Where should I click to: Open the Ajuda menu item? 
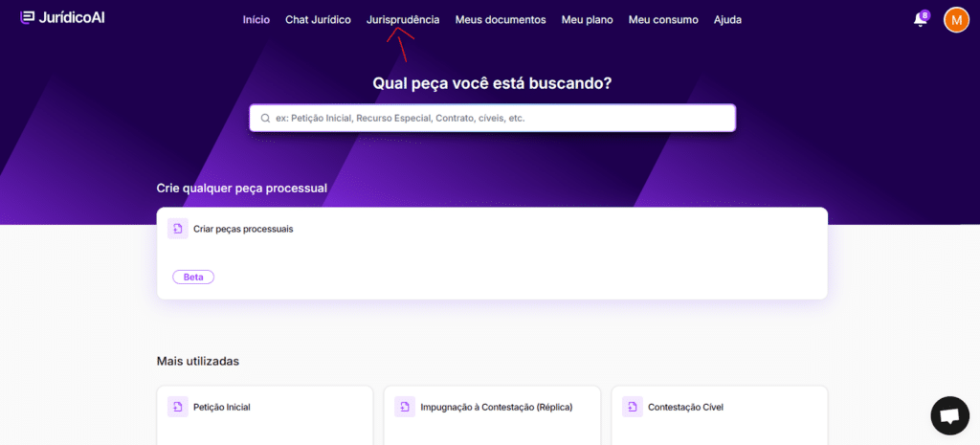tap(727, 19)
